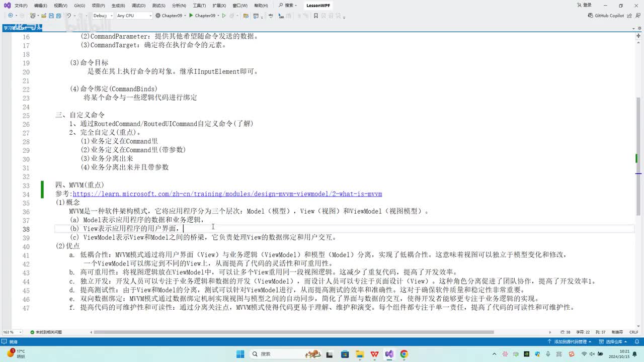Image resolution: width=644 pixels, height=362 pixels.
Task: Open the 项目(P) menu
Action: click(98, 6)
